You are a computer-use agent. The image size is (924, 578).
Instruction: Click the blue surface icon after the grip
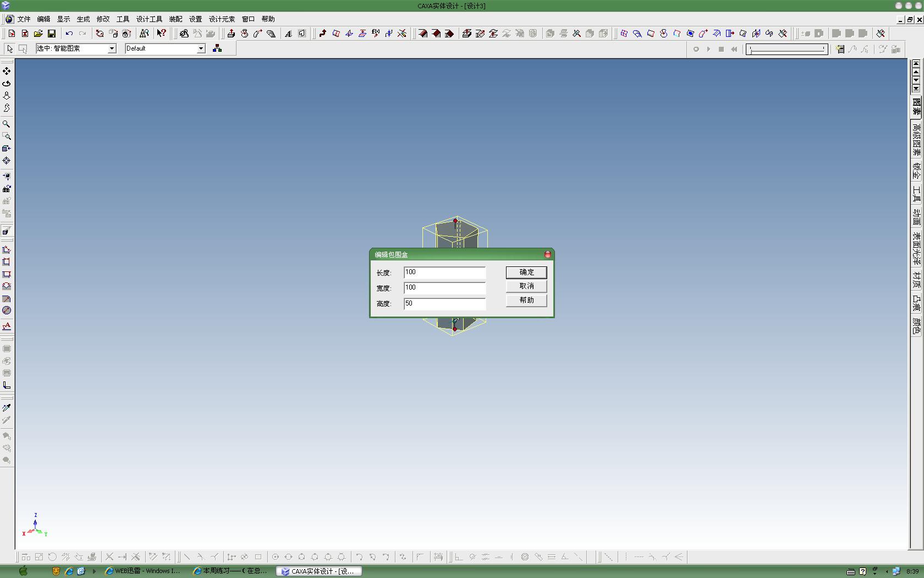(624, 34)
